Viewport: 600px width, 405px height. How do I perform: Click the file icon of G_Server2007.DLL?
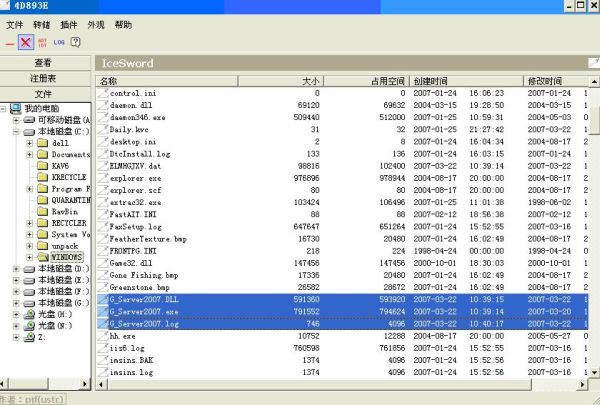point(103,299)
